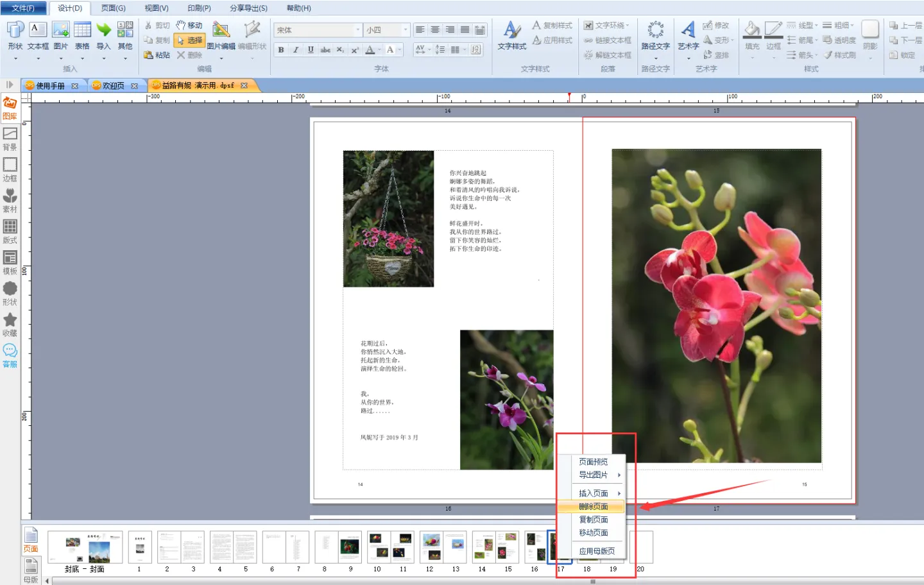
Task: Open the 小四 font size dropdown
Action: 405,30
